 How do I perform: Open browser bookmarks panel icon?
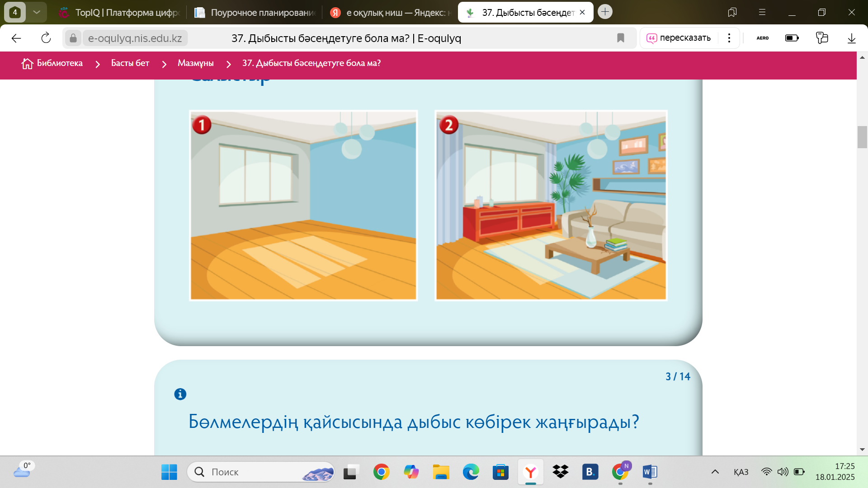(x=732, y=12)
